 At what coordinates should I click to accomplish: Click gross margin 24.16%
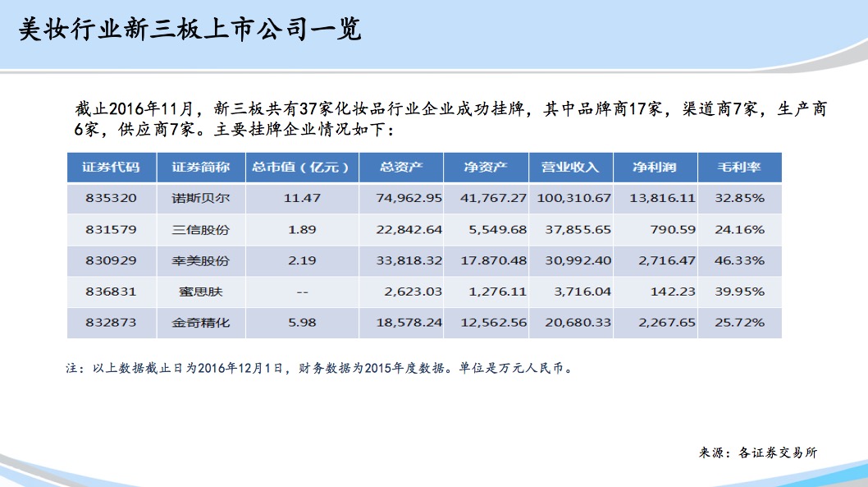coord(739,229)
